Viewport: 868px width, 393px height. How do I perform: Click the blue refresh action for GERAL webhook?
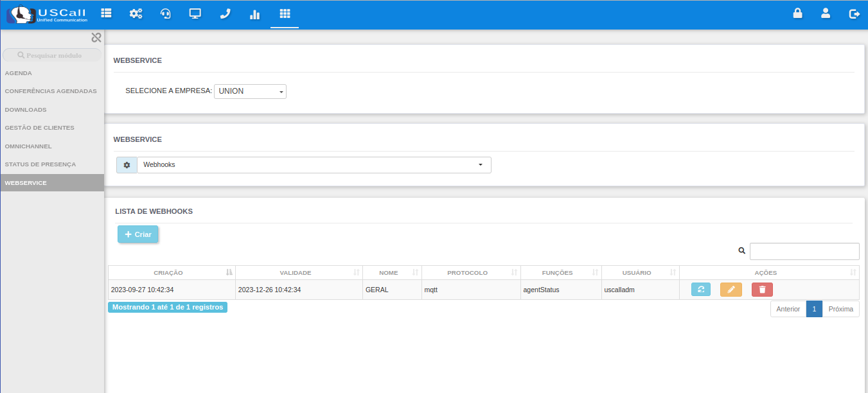click(x=701, y=290)
